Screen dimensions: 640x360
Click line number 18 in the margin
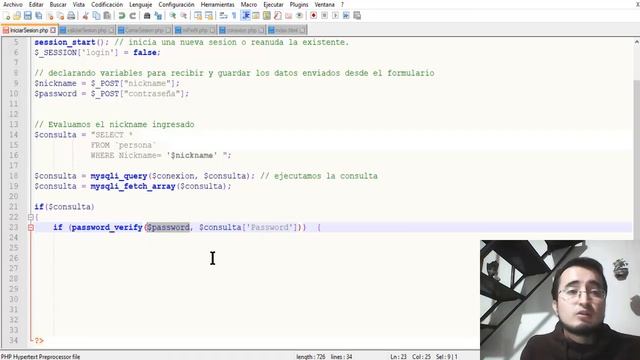14,176
